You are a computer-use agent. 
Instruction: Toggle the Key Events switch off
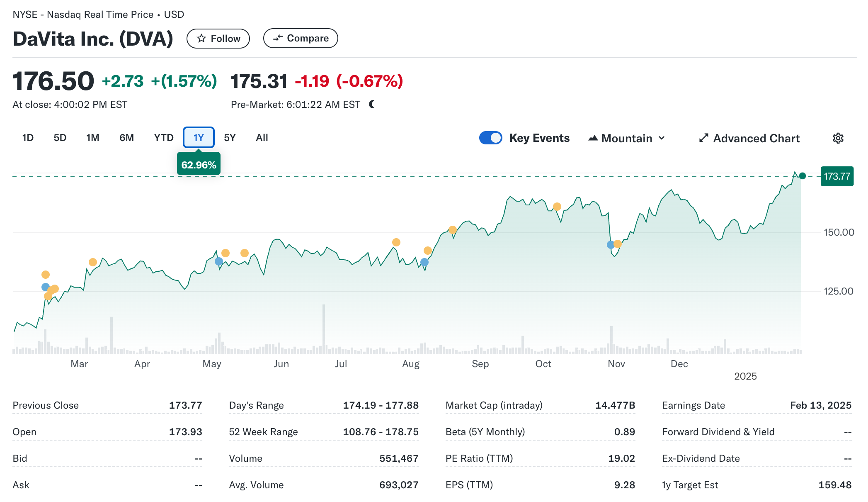click(x=490, y=138)
